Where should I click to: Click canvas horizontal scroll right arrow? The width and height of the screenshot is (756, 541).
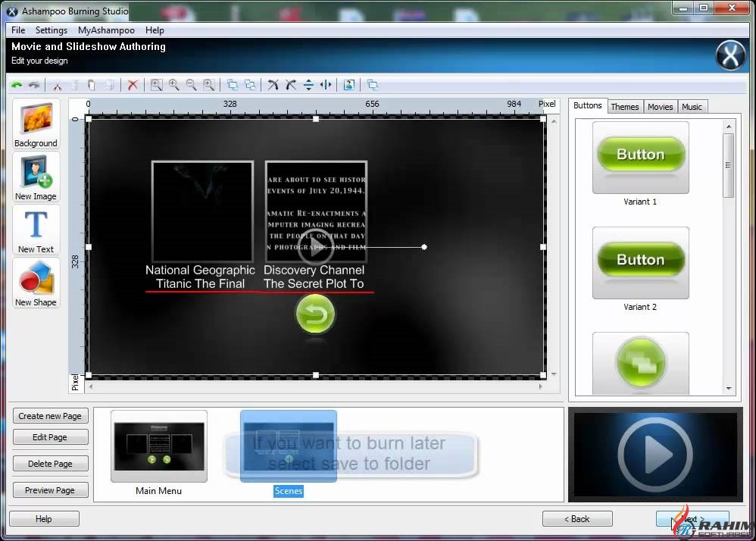(540, 386)
